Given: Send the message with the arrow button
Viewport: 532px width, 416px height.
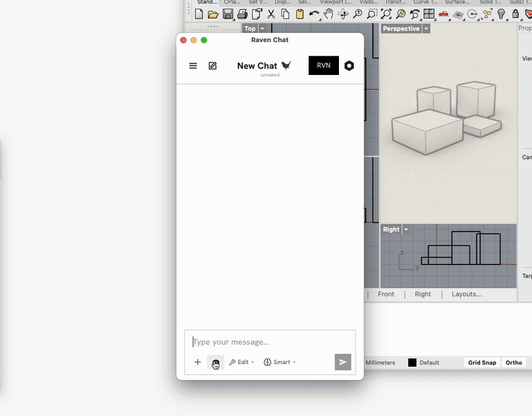Looking at the screenshot, I should tap(343, 362).
